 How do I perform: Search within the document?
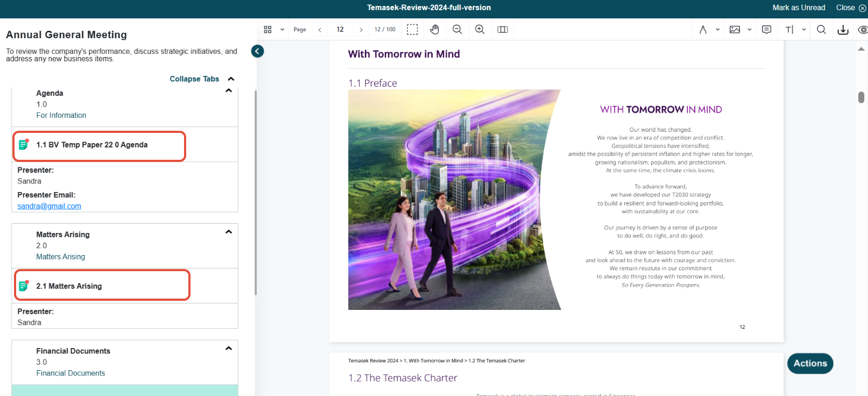coord(821,30)
